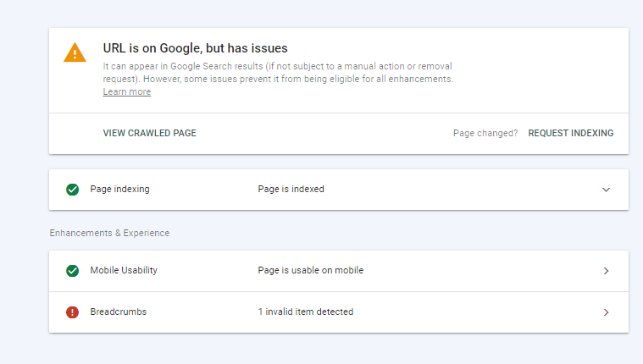Open Mobile Usability details arrow
The height and width of the screenshot is (364, 643).
(606, 271)
